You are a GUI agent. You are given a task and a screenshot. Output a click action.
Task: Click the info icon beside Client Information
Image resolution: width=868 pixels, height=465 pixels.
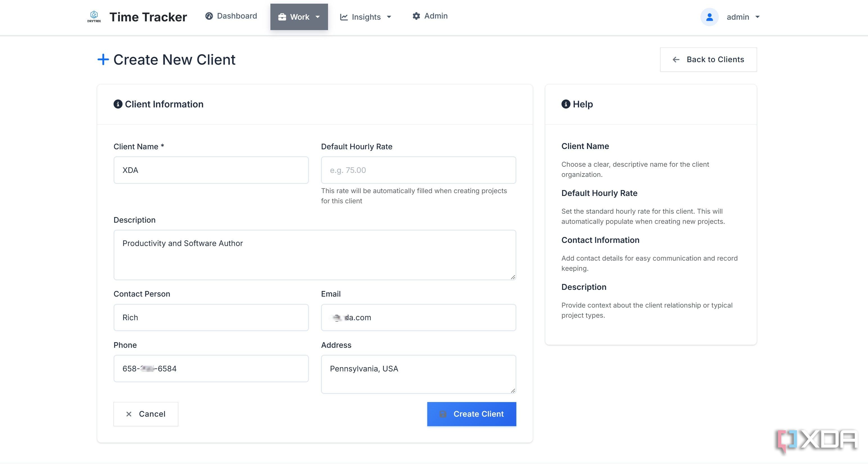pyautogui.click(x=117, y=104)
